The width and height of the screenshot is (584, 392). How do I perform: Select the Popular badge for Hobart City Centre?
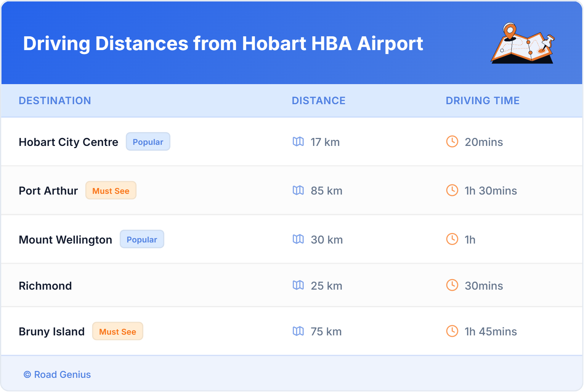(148, 142)
